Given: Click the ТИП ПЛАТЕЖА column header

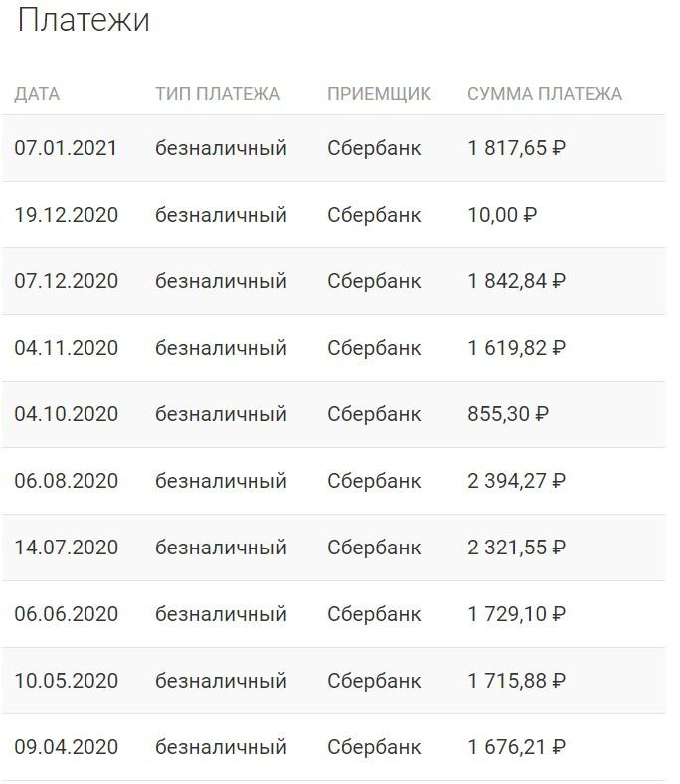Looking at the screenshot, I should point(218,94).
